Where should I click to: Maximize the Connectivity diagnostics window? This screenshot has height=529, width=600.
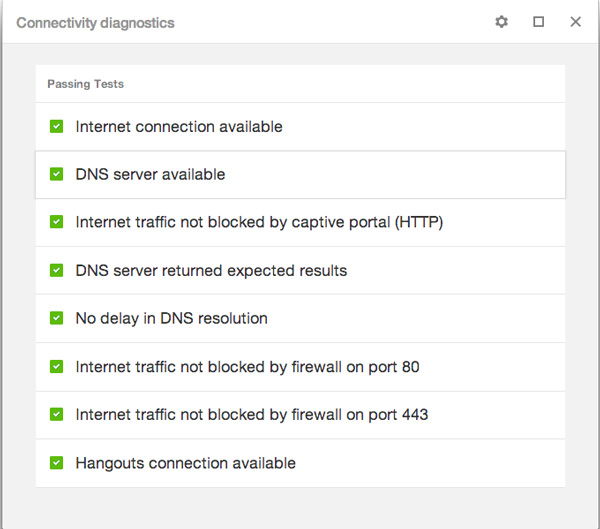tap(539, 22)
